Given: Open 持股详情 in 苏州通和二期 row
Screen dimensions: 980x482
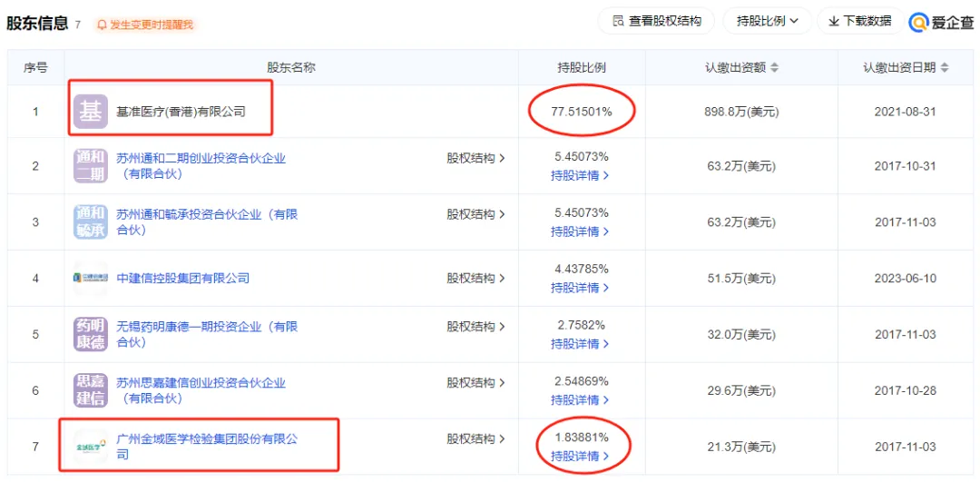Looking at the screenshot, I should [x=580, y=176].
